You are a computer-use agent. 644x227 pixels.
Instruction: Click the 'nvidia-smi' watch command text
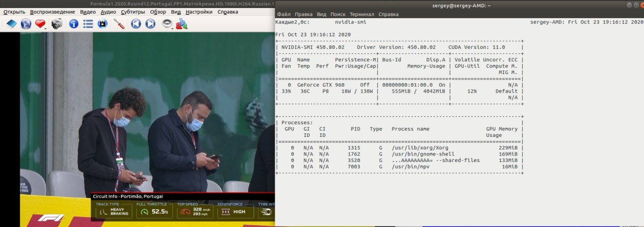pos(350,22)
